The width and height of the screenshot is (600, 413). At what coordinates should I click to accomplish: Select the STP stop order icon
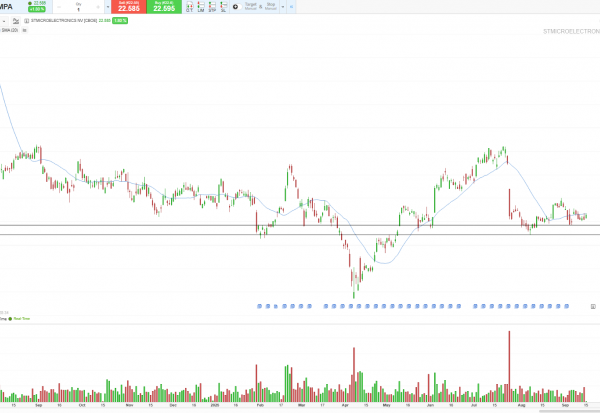212,7
